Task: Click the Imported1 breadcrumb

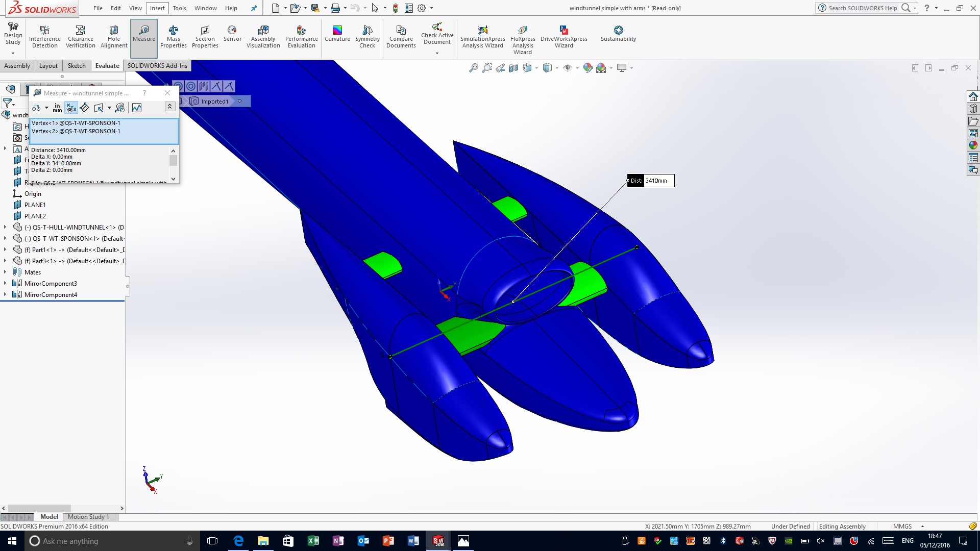Action: pyautogui.click(x=214, y=102)
